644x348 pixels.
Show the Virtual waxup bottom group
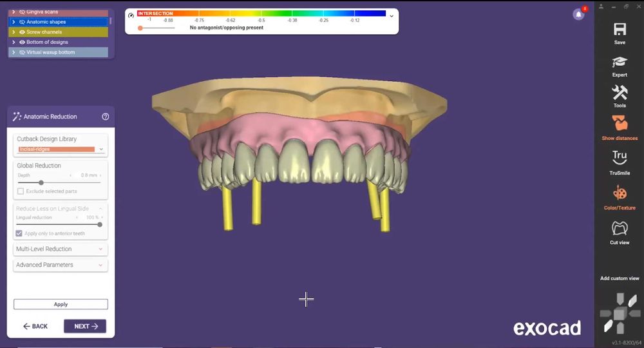click(x=22, y=52)
